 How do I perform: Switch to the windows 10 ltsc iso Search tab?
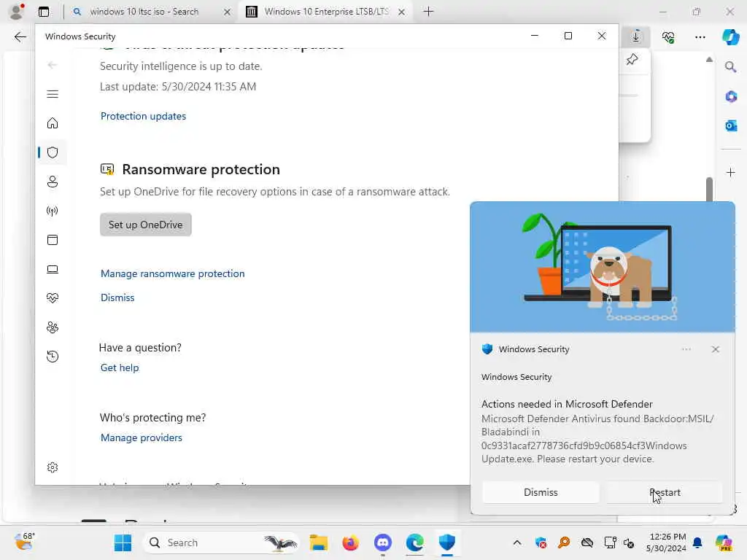click(x=144, y=12)
